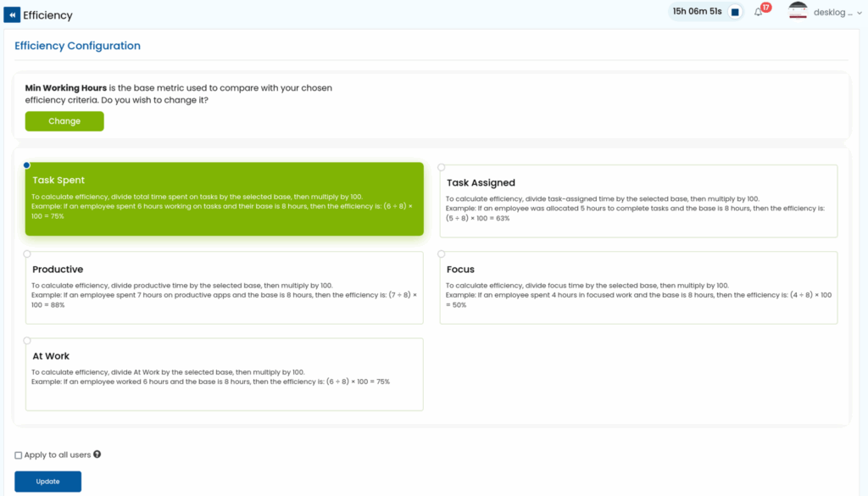The height and width of the screenshot is (496, 868).
Task: Select the Task Assigned radio button
Action: (442, 167)
